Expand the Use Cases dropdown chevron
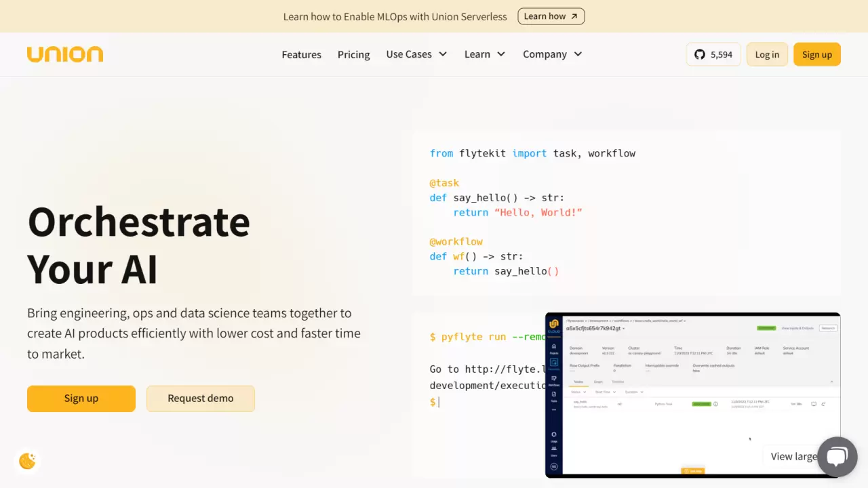The image size is (868, 488). (x=443, y=54)
